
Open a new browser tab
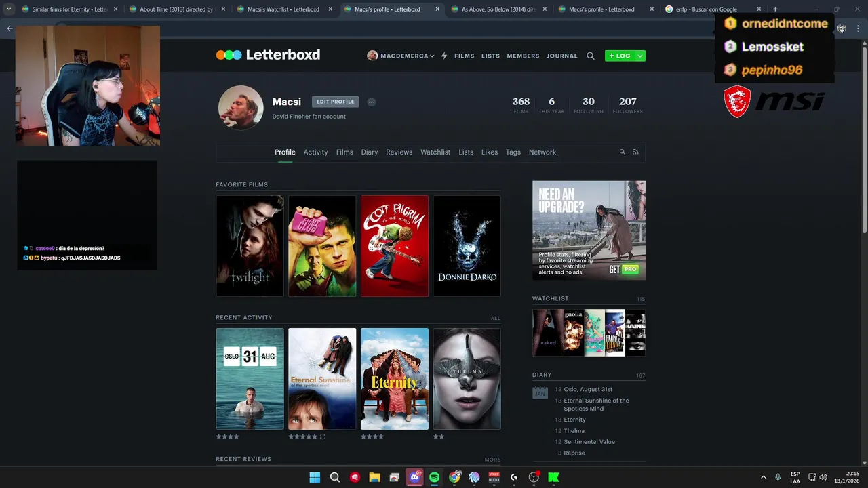tap(775, 9)
